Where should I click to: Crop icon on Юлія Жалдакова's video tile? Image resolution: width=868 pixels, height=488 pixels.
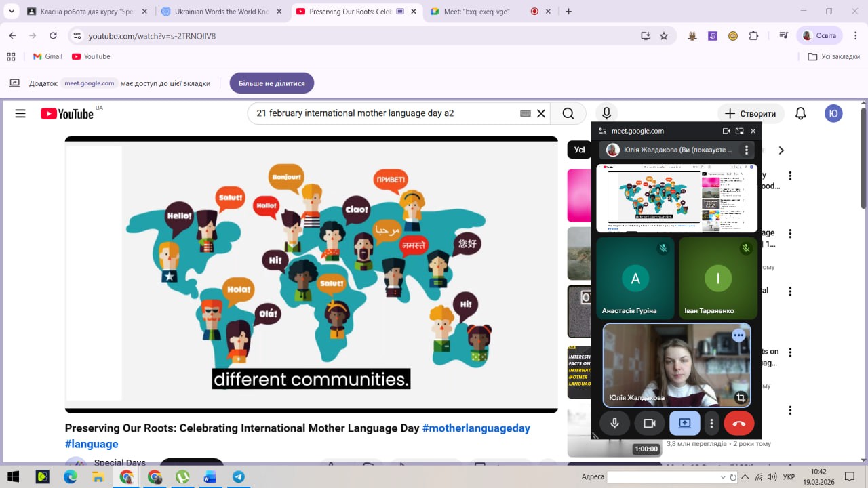coord(741,398)
